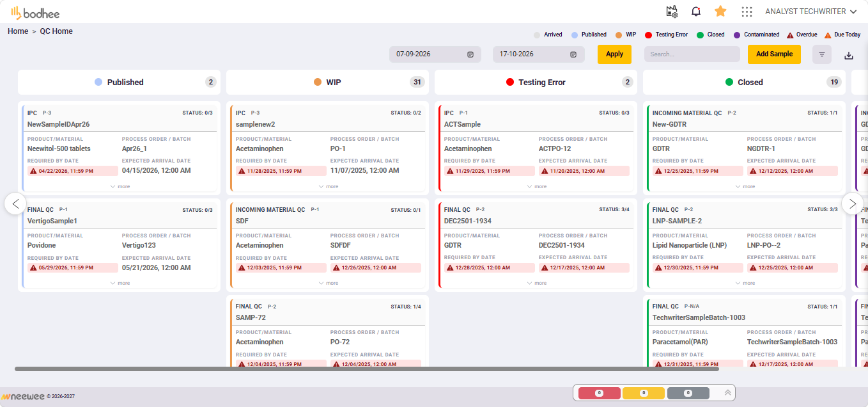Open calendar picker for 07-09-2026 date
The image size is (868, 407).
(x=470, y=54)
